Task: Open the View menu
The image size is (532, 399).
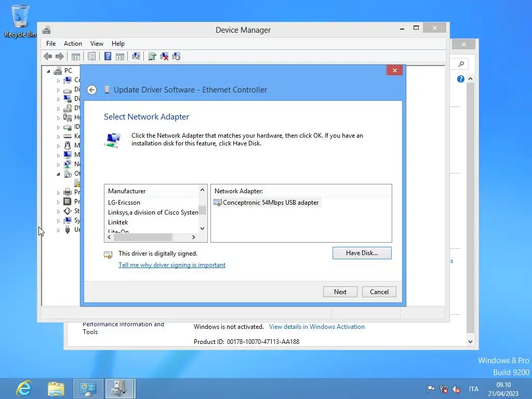Action: tap(97, 44)
